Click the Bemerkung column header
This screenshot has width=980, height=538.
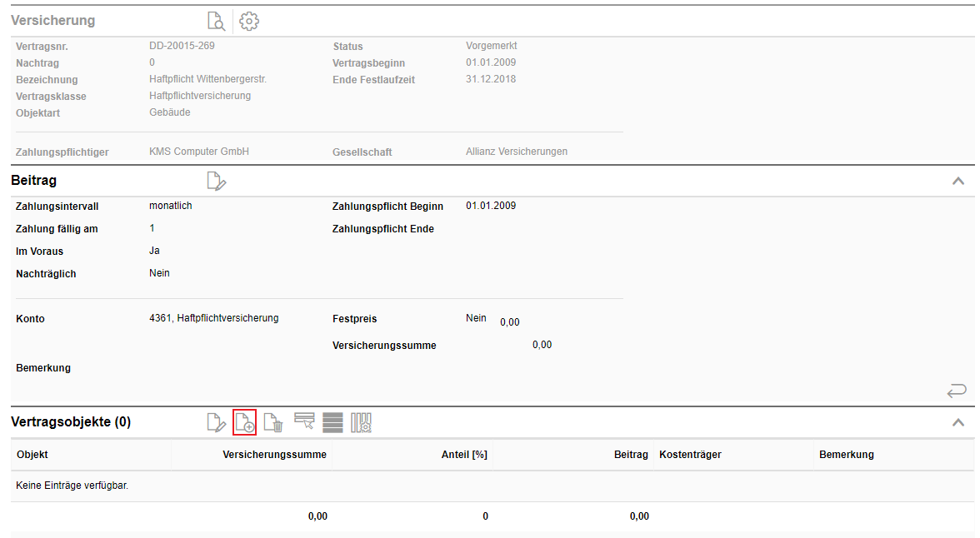pyautogui.click(x=847, y=455)
